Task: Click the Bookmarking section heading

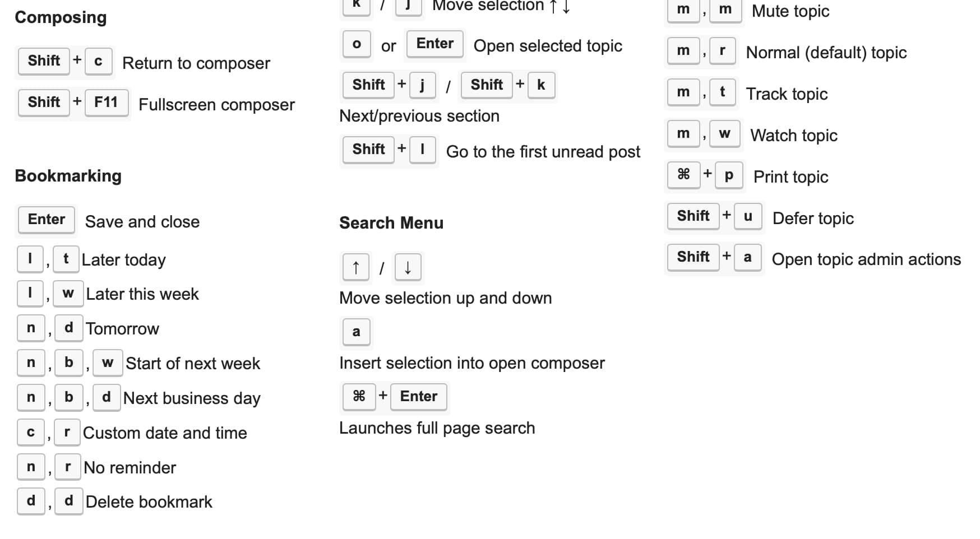Action: tap(68, 176)
